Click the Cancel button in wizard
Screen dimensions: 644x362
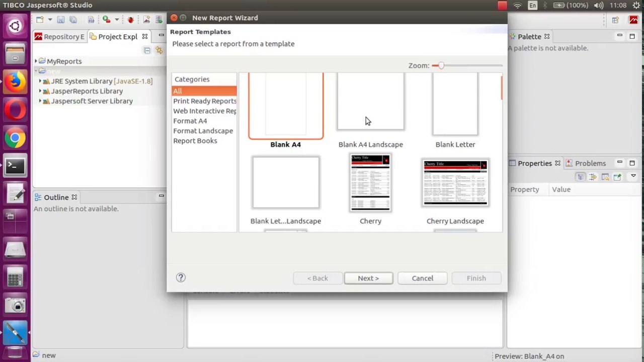pyautogui.click(x=423, y=278)
